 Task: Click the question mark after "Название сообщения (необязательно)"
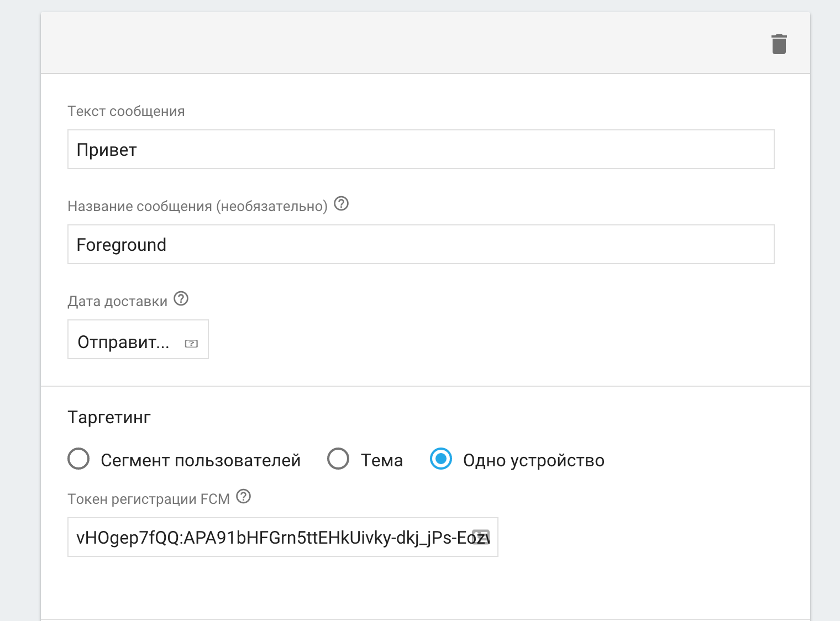pos(342,204)
